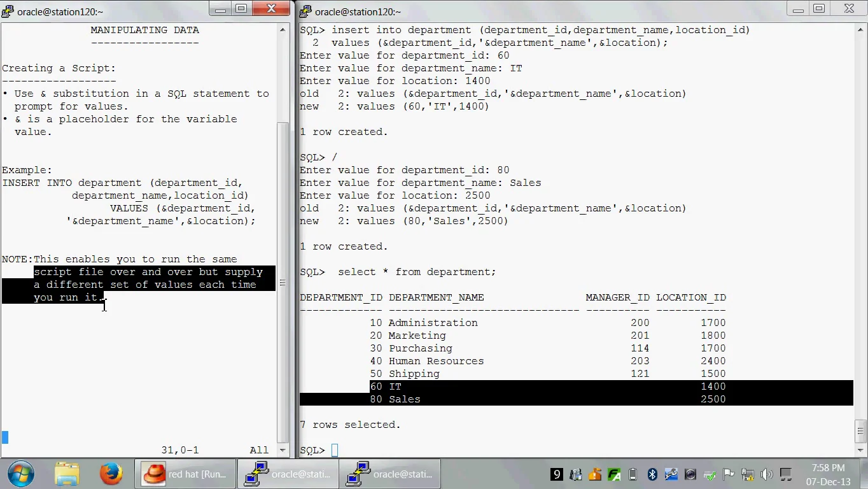Click the 'MANAGER_ID' column header
868x489 pixels.
click(618, 297)
